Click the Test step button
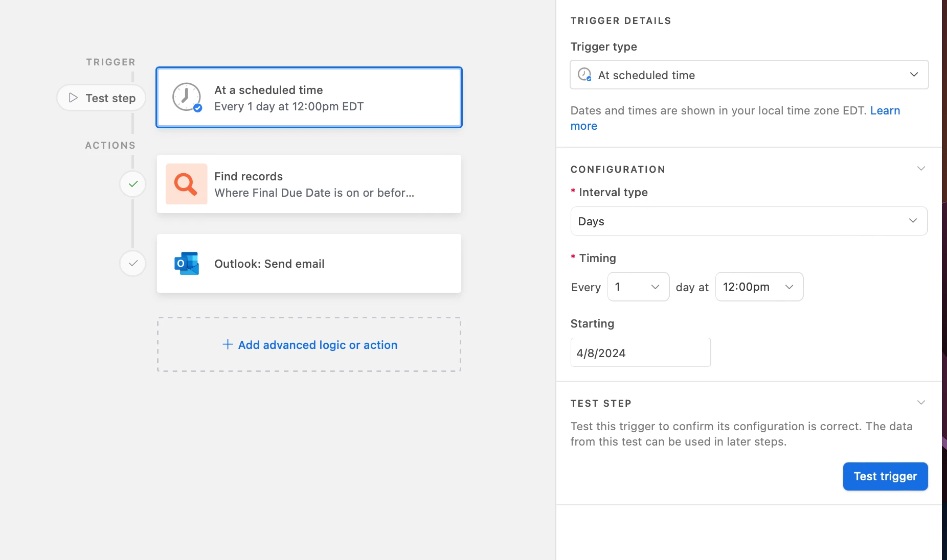 (x=102, y=98)
